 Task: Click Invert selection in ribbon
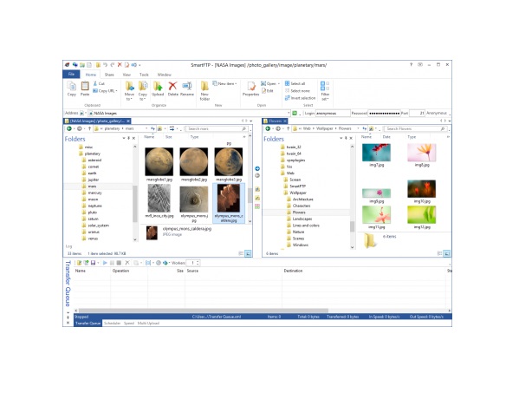(x=301, y=98)
